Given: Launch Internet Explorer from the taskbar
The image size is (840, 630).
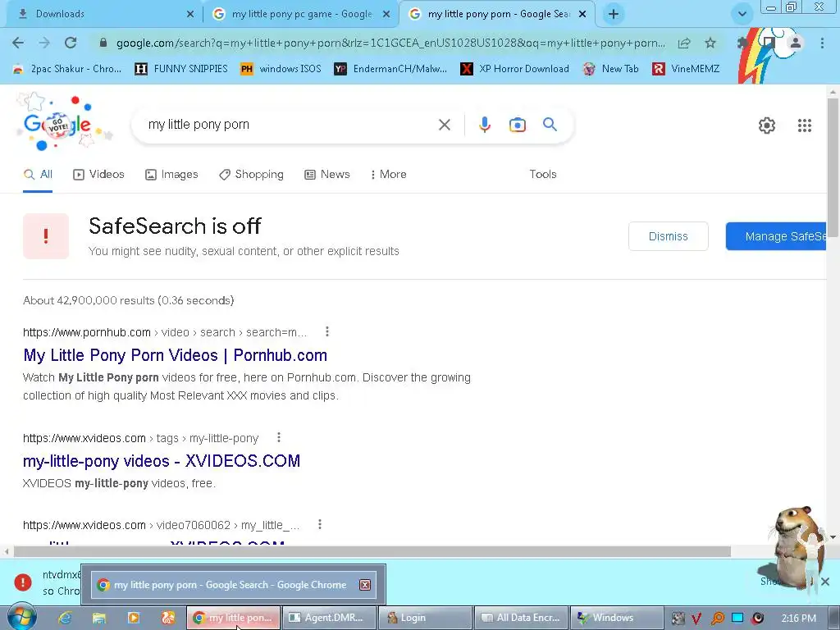Looking at the screenshot, I should (65, 618).
